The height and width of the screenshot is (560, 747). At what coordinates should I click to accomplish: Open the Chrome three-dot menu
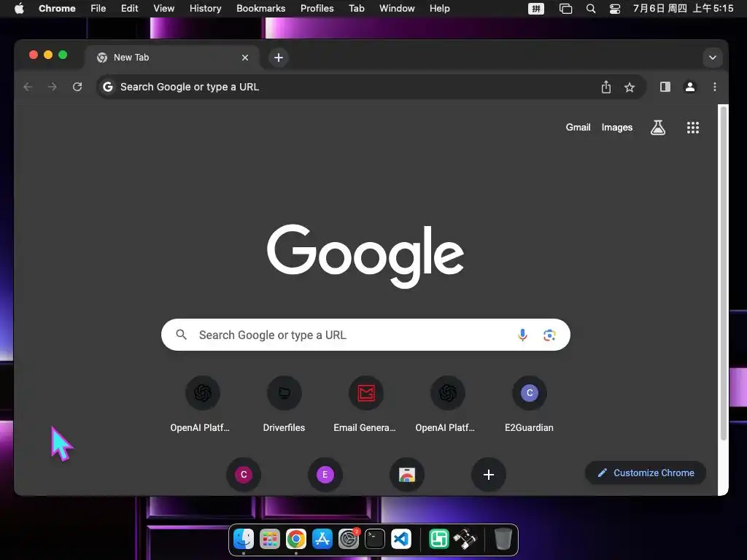[x=715, y=87]
